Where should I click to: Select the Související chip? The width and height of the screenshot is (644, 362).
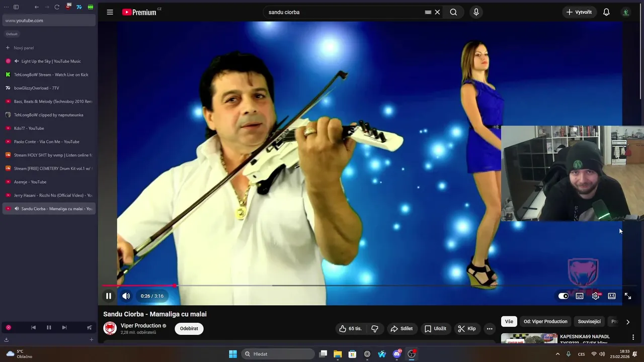pos(589,322)
